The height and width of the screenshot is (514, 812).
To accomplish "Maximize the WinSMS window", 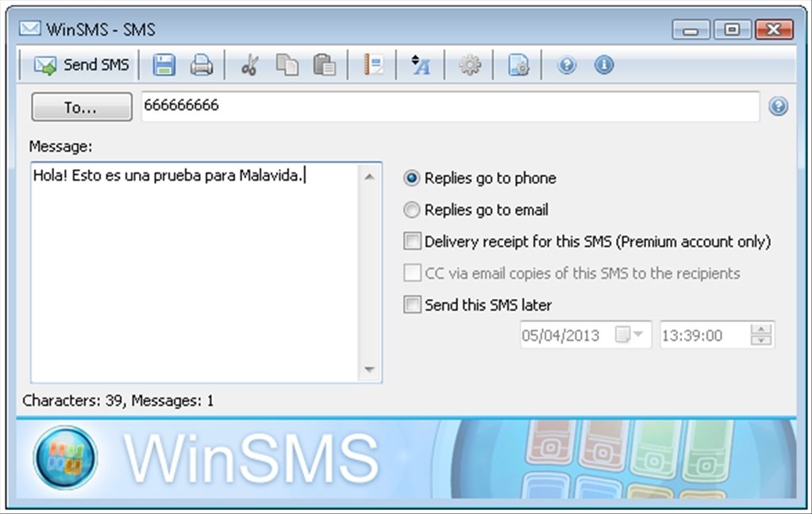I will [x=732, y=29].
